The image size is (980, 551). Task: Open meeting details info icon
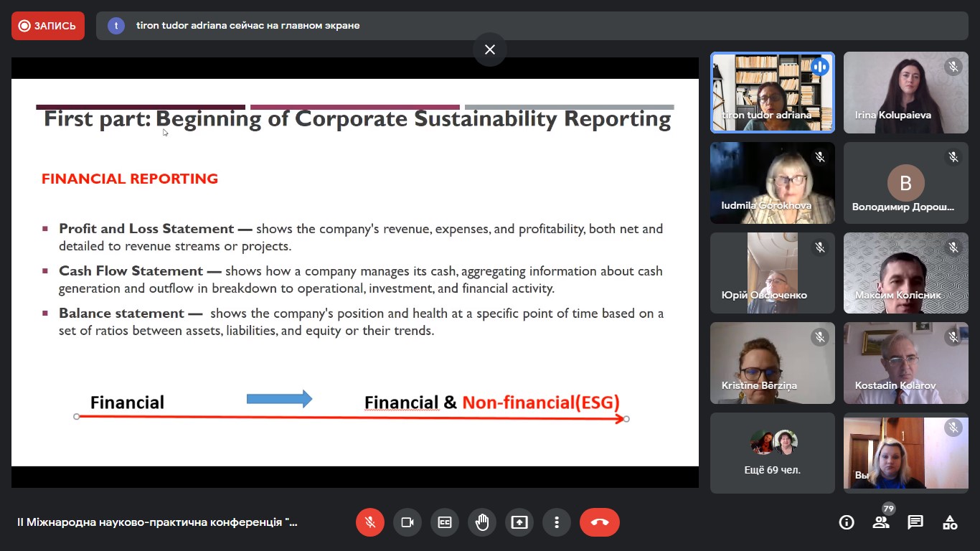[847, 522]
